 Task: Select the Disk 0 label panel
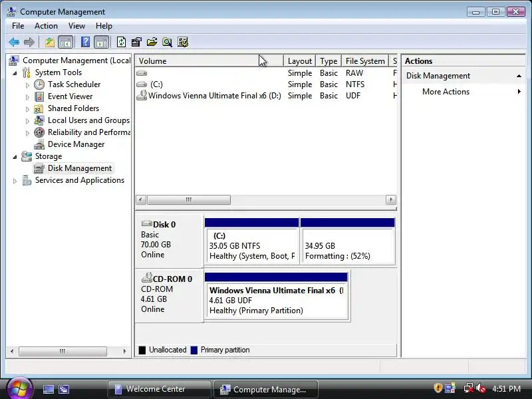click(x=170, y=240)
